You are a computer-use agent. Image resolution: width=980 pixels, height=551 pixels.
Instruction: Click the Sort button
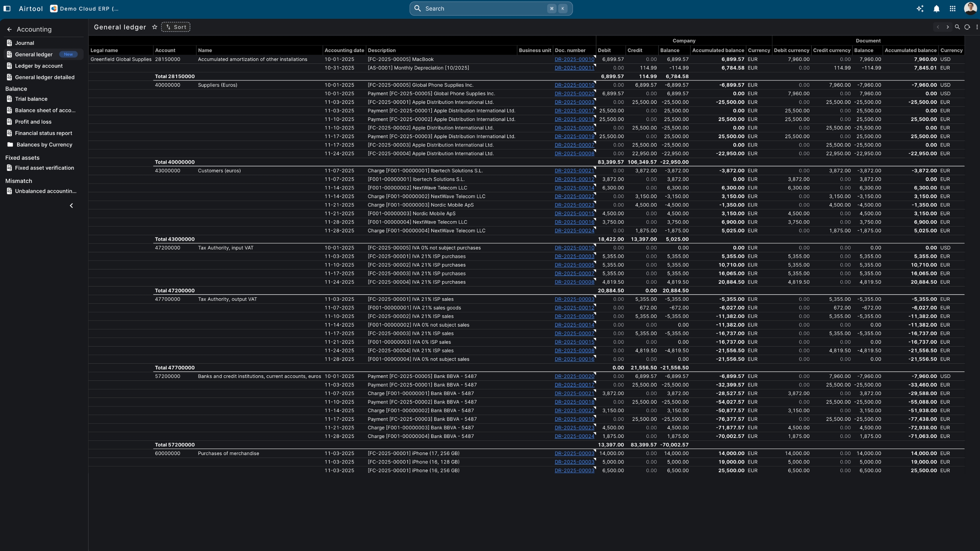point(176,27)
